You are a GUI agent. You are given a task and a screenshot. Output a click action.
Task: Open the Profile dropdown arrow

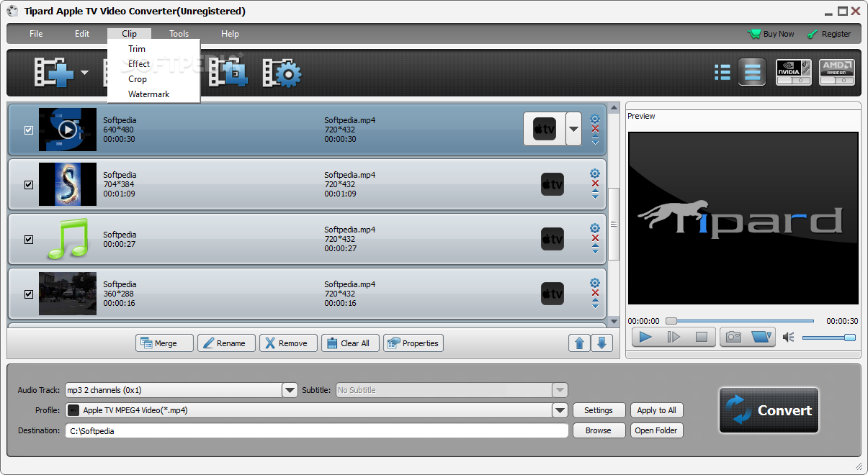tap(560, 410)
